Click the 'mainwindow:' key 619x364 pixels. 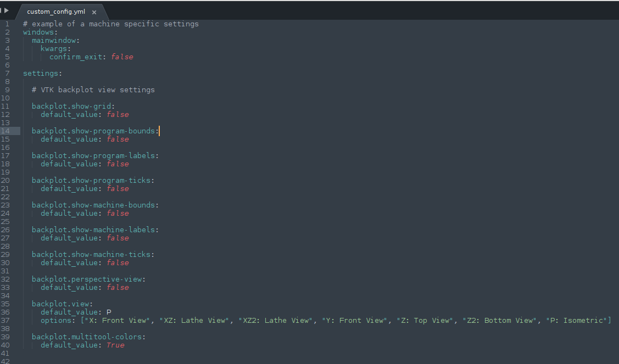coord(55,41)
